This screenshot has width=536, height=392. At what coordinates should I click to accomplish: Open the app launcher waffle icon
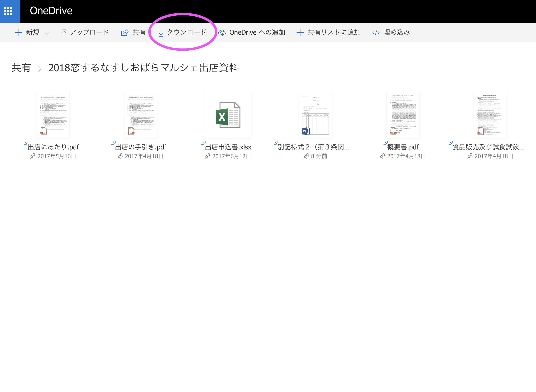point(8,11)
